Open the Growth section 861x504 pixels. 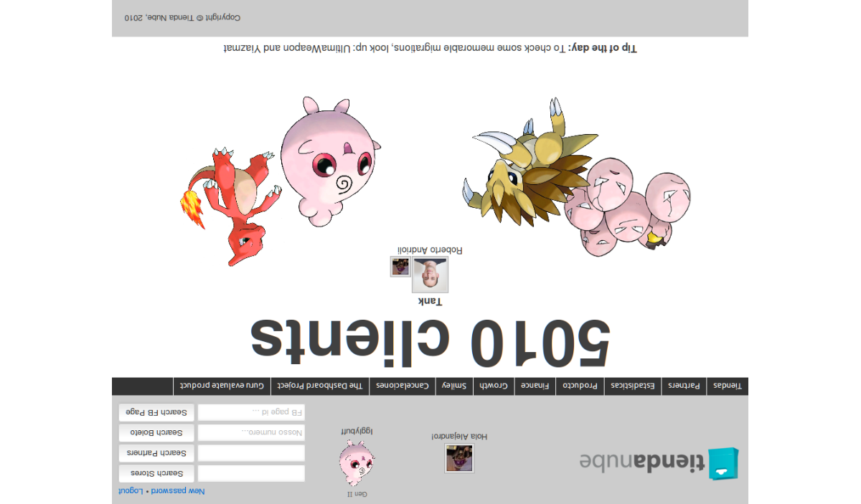click(494, 386)
